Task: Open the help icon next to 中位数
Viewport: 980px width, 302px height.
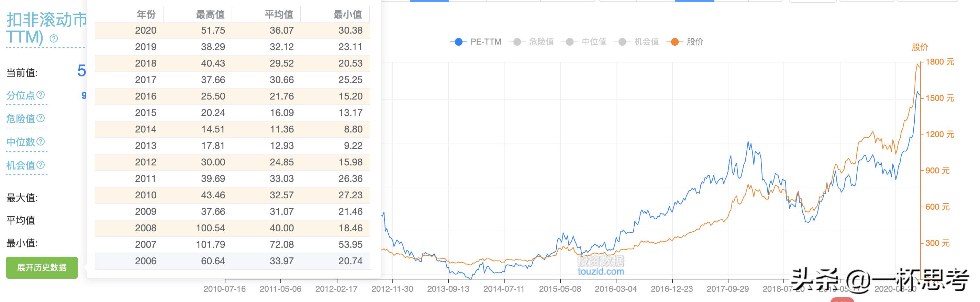Action: [40, 141]
